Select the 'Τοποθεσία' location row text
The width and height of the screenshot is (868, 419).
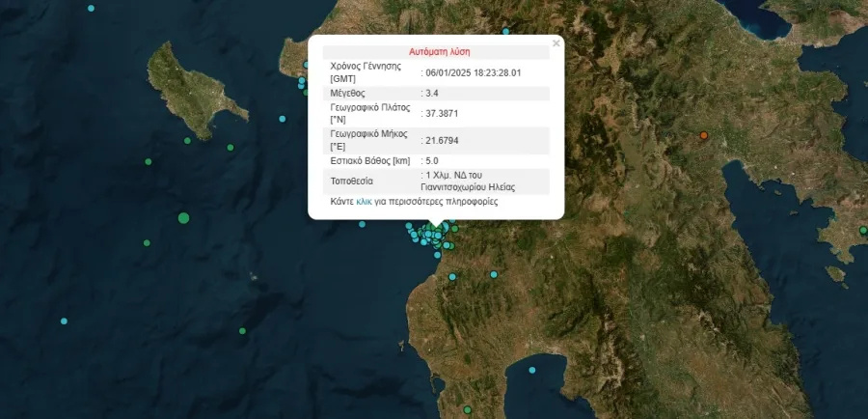(350, 181)
